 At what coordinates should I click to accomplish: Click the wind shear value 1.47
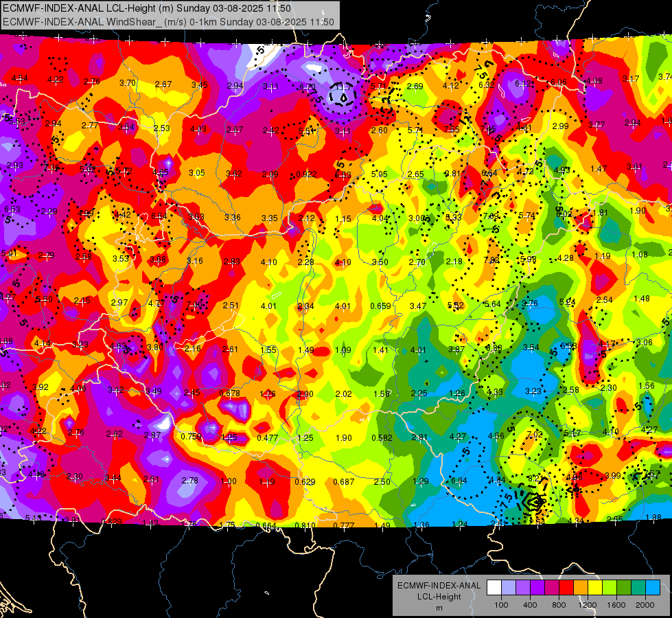[599, 168]
